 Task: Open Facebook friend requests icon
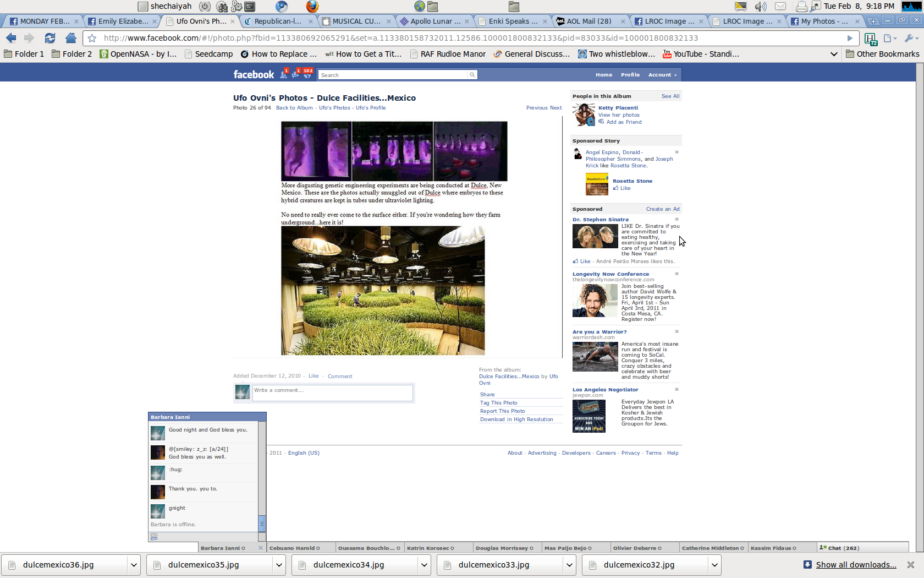pos(284,74)
